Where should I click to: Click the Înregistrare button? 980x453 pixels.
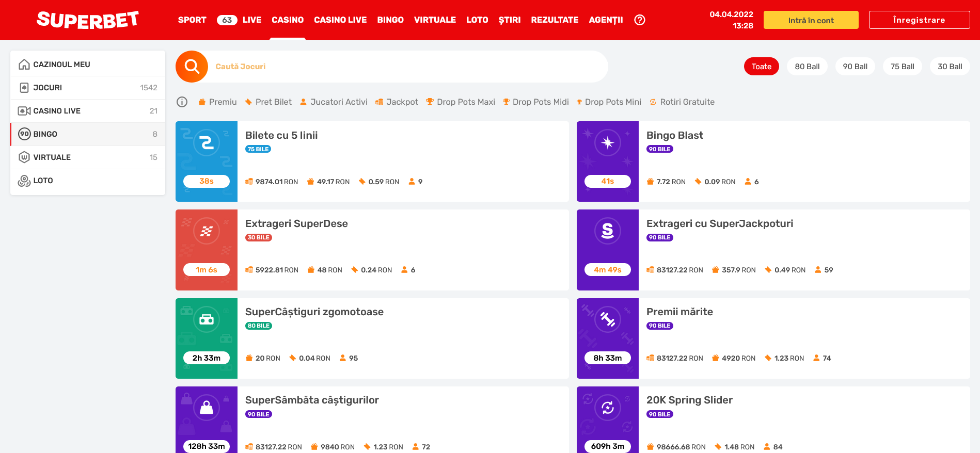(919, 20)
